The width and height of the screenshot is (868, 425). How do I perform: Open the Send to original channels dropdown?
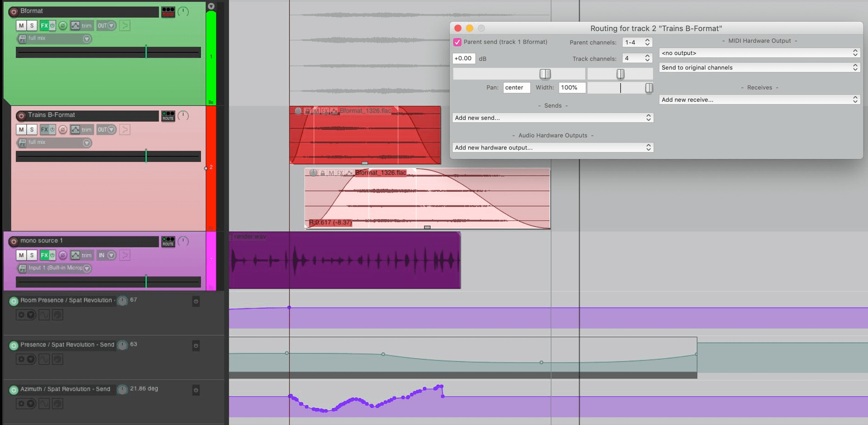pos(759,68)
